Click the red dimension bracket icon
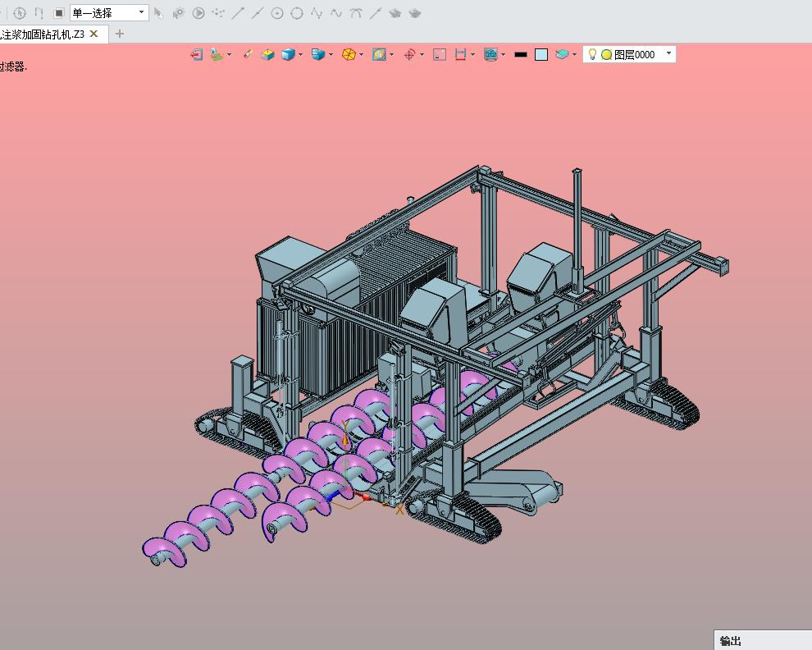This screenshot has width=812, height=650. (460, 54)
